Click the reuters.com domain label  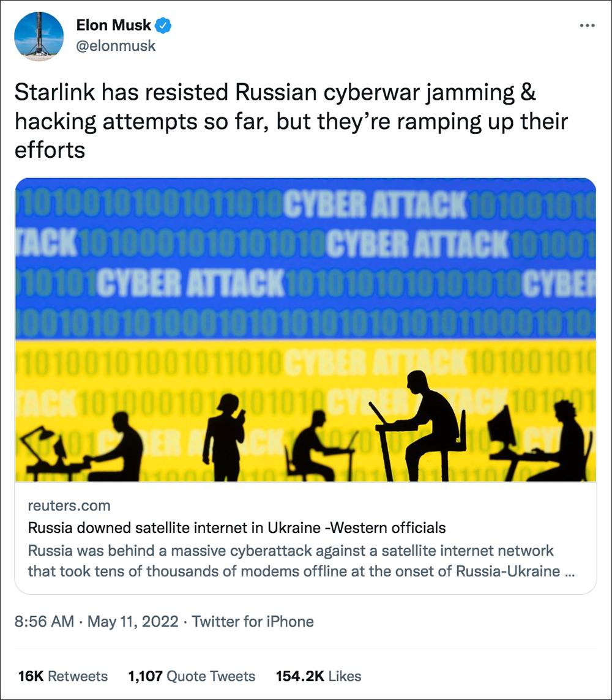[x=69, y=506]
